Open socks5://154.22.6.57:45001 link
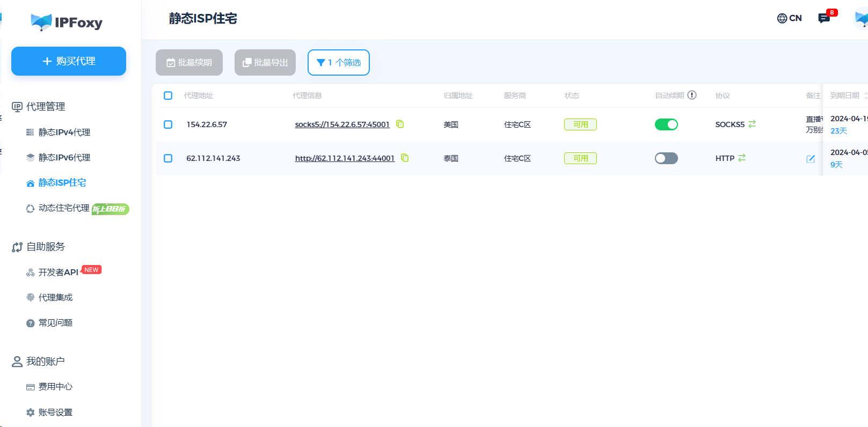Image resolution: width=868 pixels, height=427 pixels. [342, 124]
